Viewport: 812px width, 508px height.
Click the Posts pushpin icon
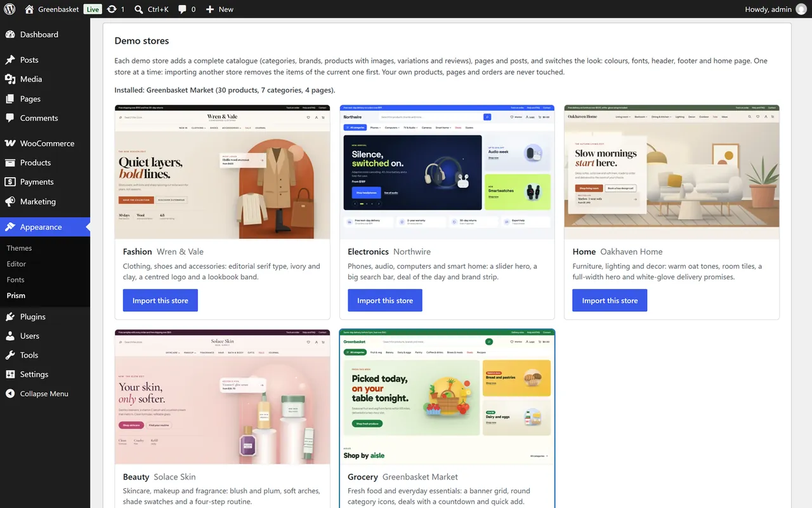pyautogui.click(x=10, y=60)
